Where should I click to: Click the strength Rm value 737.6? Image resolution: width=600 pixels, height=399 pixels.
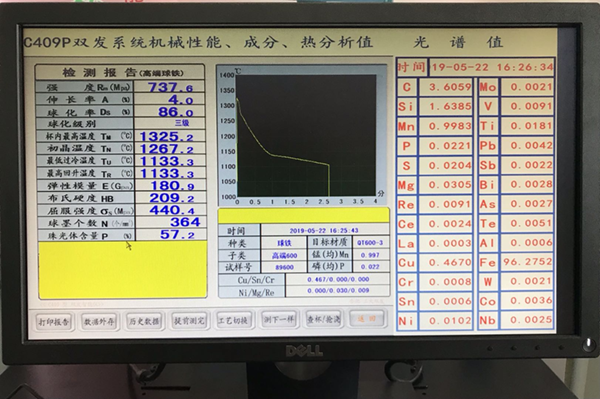(x=170, y=87)
